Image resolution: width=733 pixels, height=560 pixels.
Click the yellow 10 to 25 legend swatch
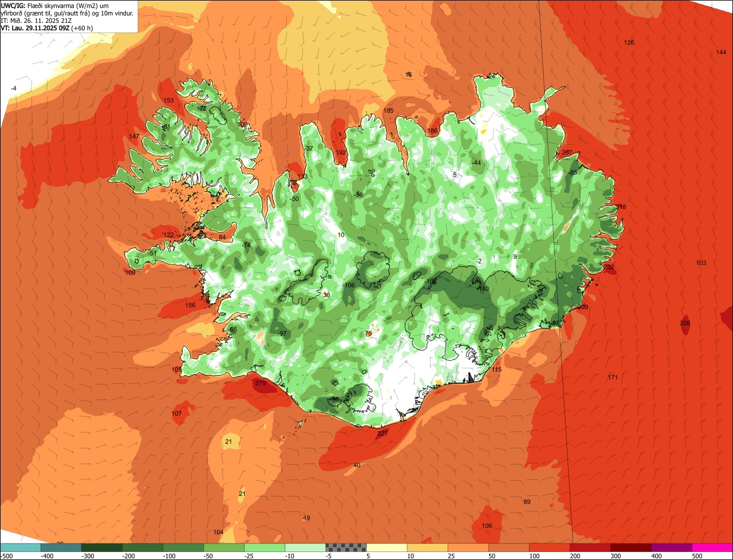(427, 547)
